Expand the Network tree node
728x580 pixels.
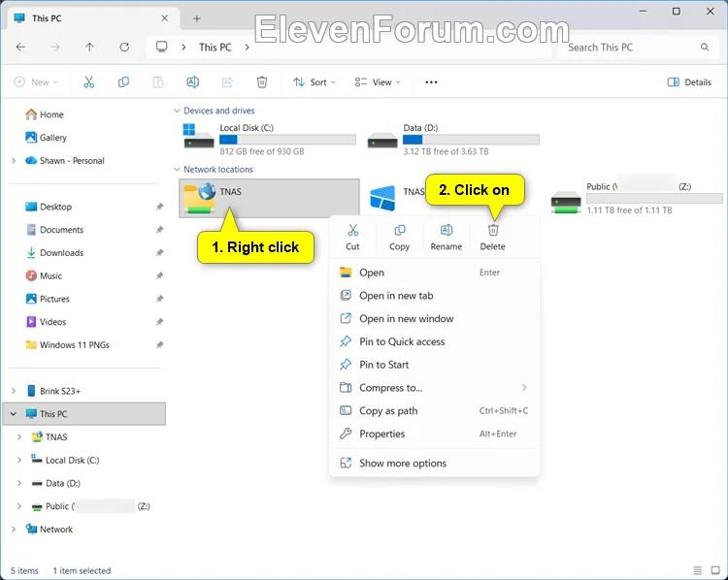pos(14,529)
